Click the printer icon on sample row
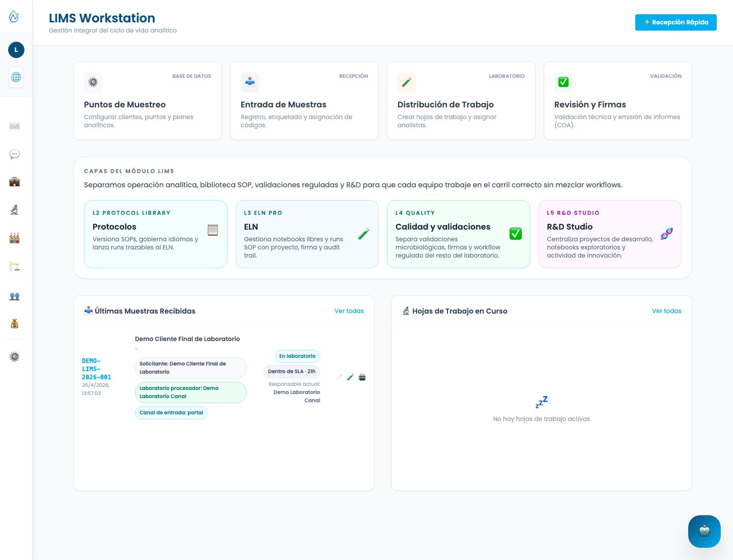This screenshot has width=733, height=560. click(362, 377)
